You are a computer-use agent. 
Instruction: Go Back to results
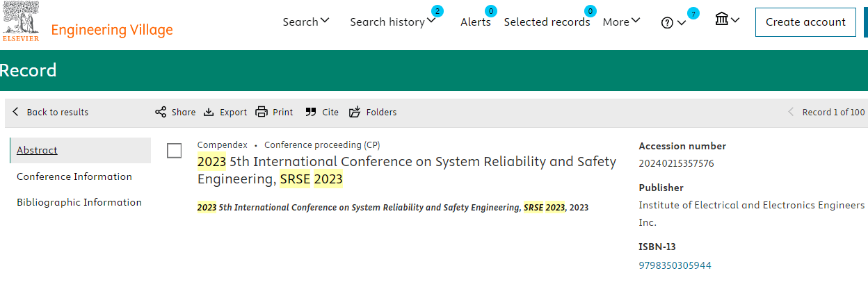tap(58, 112)
